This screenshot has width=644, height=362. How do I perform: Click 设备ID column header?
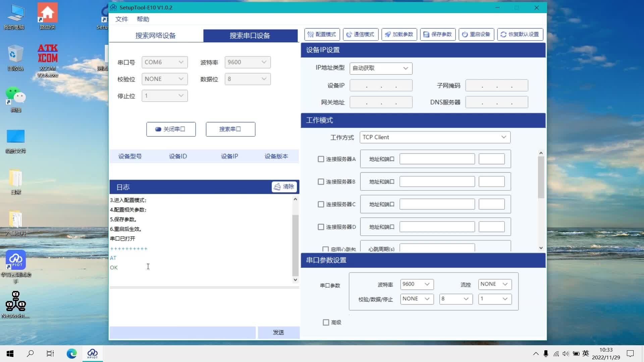pyautogui.click(x=178, y=157)
